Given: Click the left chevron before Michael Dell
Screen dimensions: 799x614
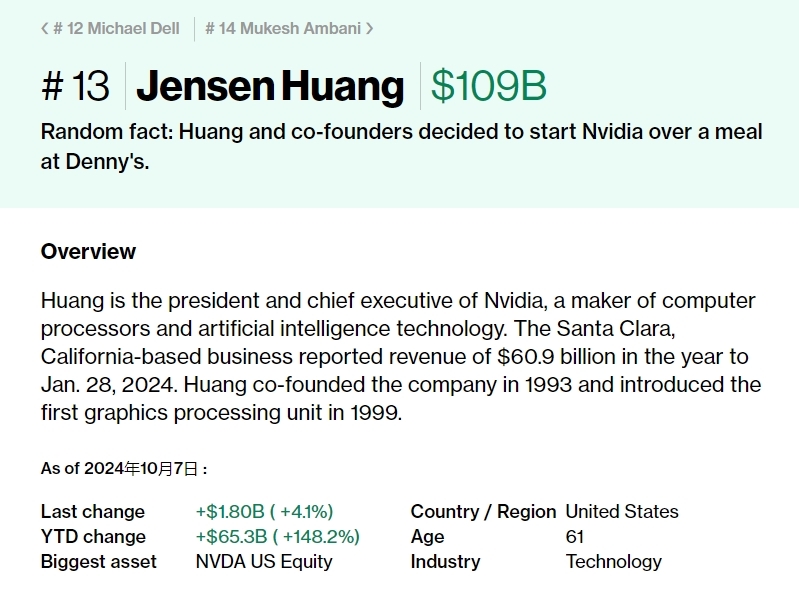Looking at the screenshot, I should click(44, 29).
